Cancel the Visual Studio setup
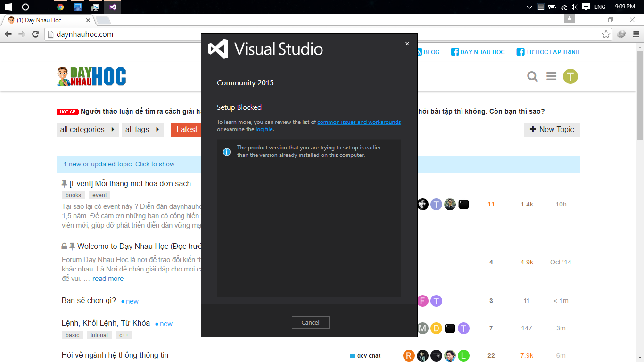 [310, 322]
